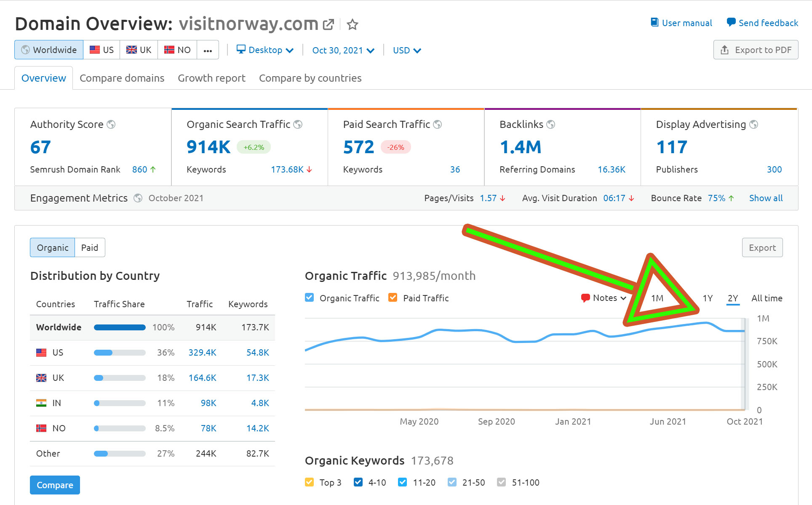This screenshot has width=812, height=505.
Task: Toggle Top 3 keywords checkbox
Action: click(310, 482)
